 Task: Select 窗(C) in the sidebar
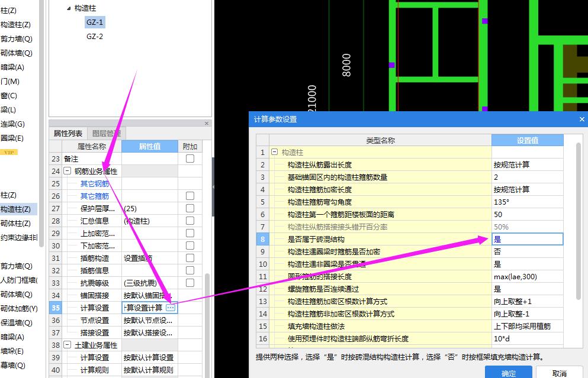tap(9, 95)
